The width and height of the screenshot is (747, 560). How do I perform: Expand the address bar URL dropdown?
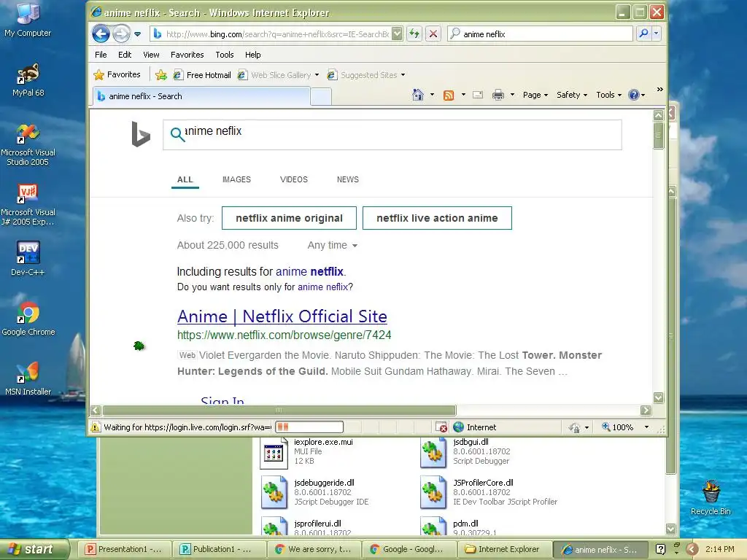pyautogui.click(x=398, y=34)
